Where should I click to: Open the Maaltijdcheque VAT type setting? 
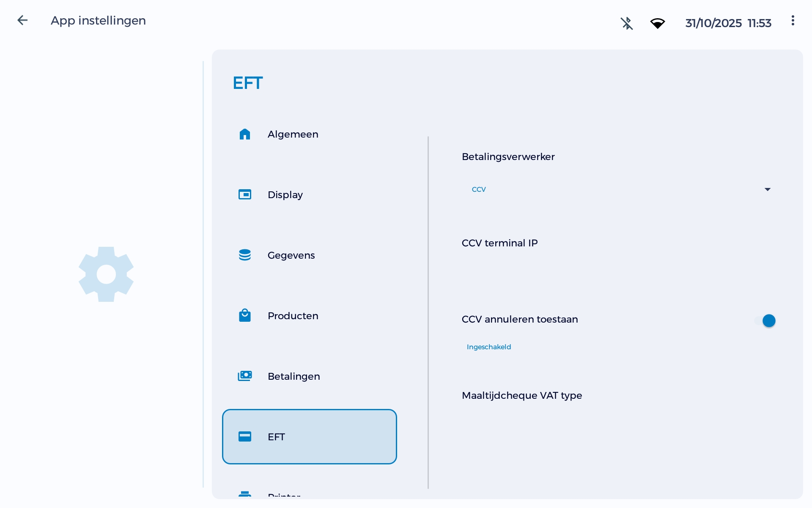pos(522,395)
